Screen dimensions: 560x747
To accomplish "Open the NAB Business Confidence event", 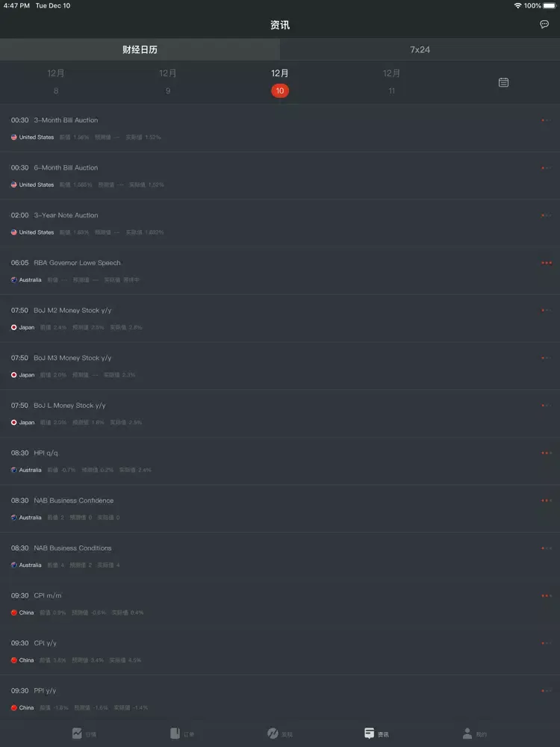I will [x=280, y=509].
